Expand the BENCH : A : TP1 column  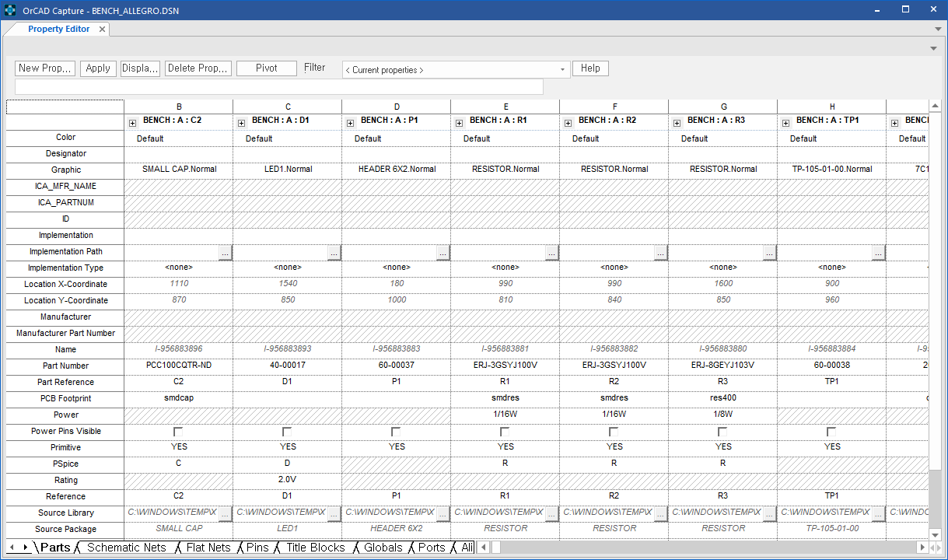click(x=785, y=122)
